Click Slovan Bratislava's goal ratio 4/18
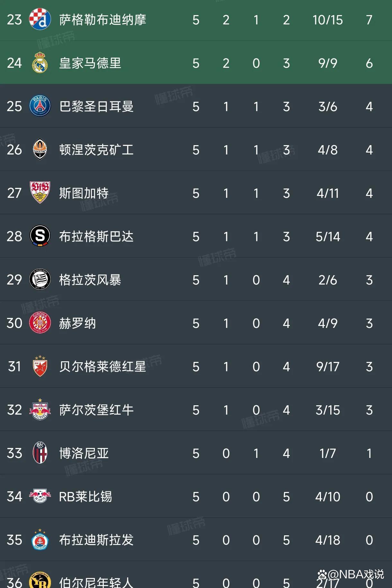Viewport: 392px width, 588px height. click(328, 540)
